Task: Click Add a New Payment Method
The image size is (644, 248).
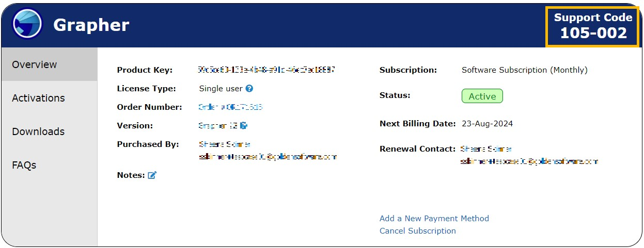Action: (x=434, y=219)
